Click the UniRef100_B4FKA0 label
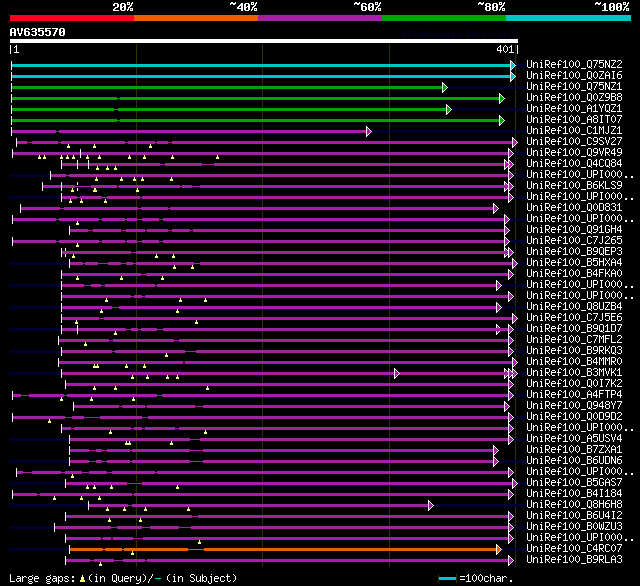 point(574,273)
